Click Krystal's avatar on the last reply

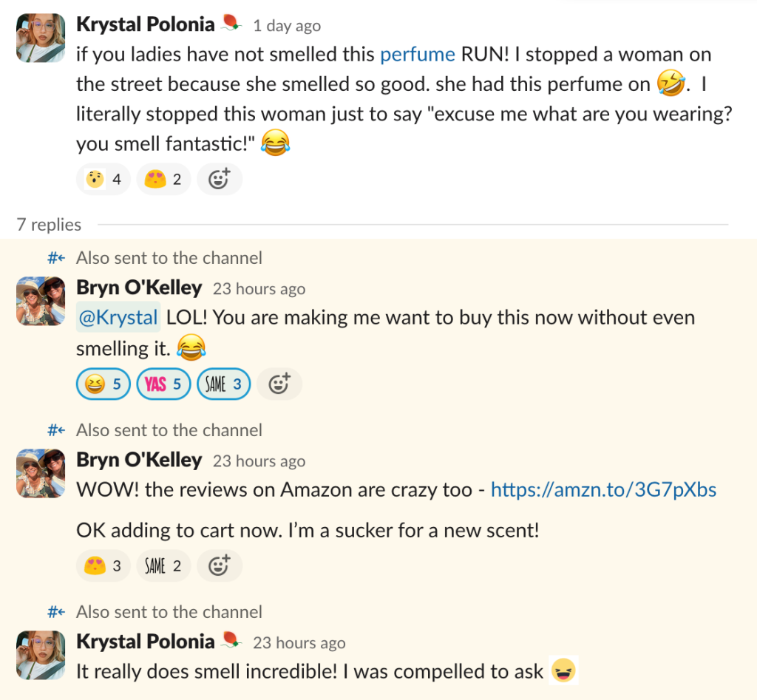(x=41, y=655)
